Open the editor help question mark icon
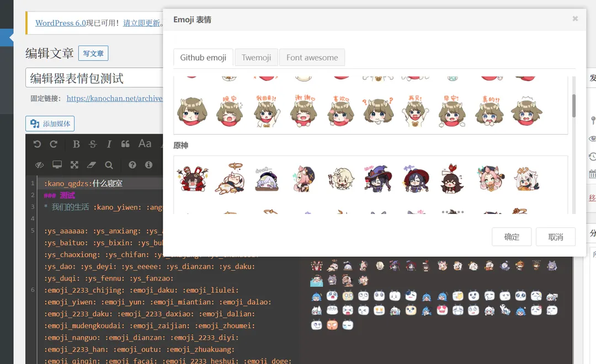 pos(132,165)
